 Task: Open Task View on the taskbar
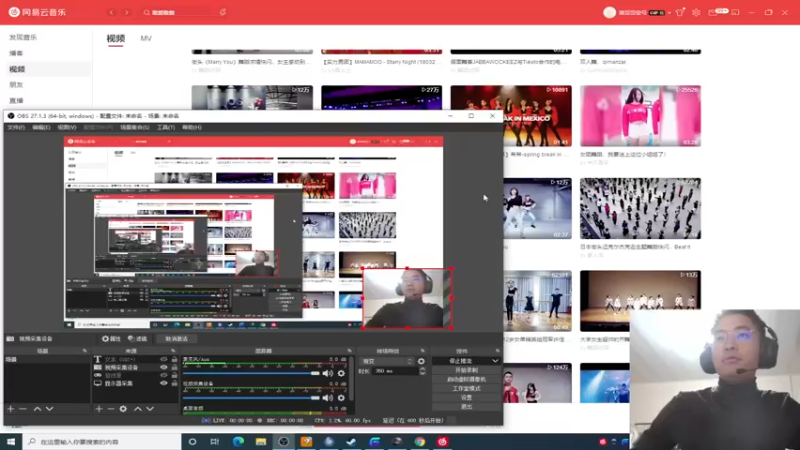(x=215, y=441)
